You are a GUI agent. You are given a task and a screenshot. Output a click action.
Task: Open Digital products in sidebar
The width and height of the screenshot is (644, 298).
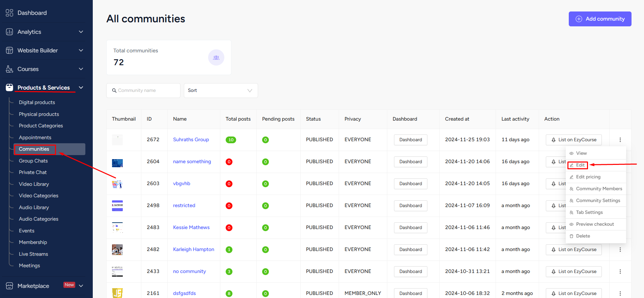coord(37,102)
